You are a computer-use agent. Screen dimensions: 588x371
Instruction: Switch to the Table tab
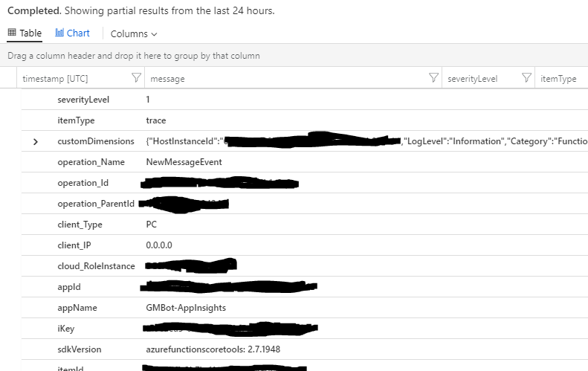25,33
